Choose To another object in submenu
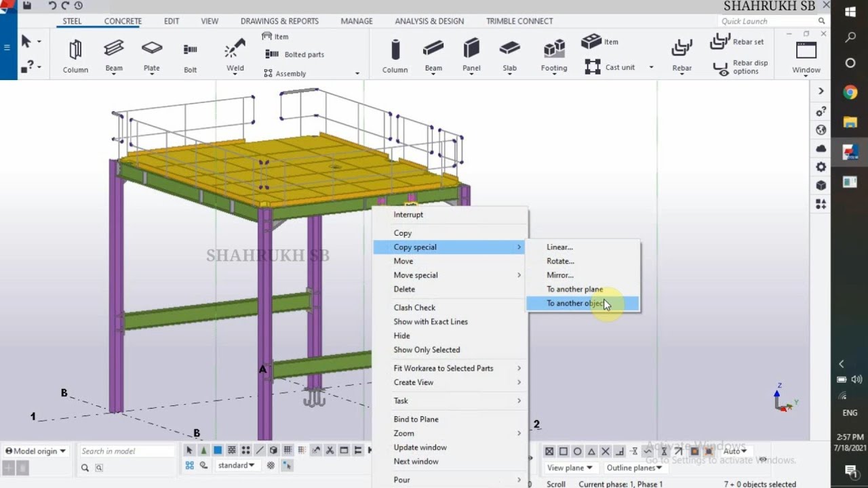The image size is (868, 488). (x=583, y=303)
